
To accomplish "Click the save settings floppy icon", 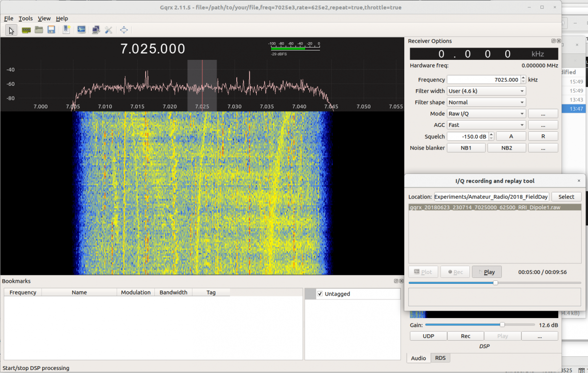I will [x=51, y=30].
